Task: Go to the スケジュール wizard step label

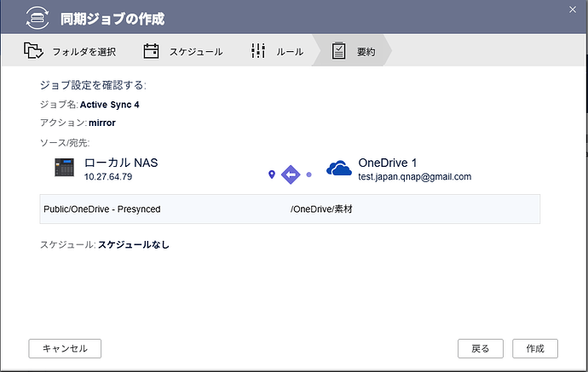Action: [x=194, y=51]
